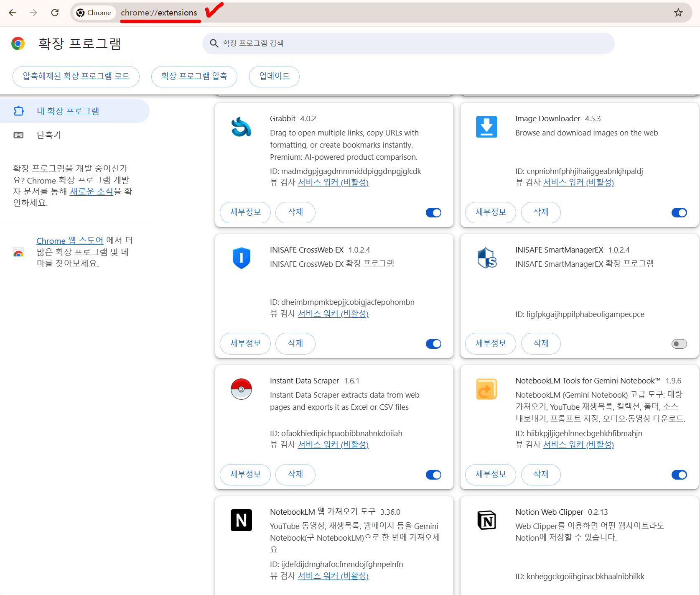This screenshot has width=700, height=595.
Task: Open Instant Data Scraper 서비스 워커 link
Action: (333, 444)
